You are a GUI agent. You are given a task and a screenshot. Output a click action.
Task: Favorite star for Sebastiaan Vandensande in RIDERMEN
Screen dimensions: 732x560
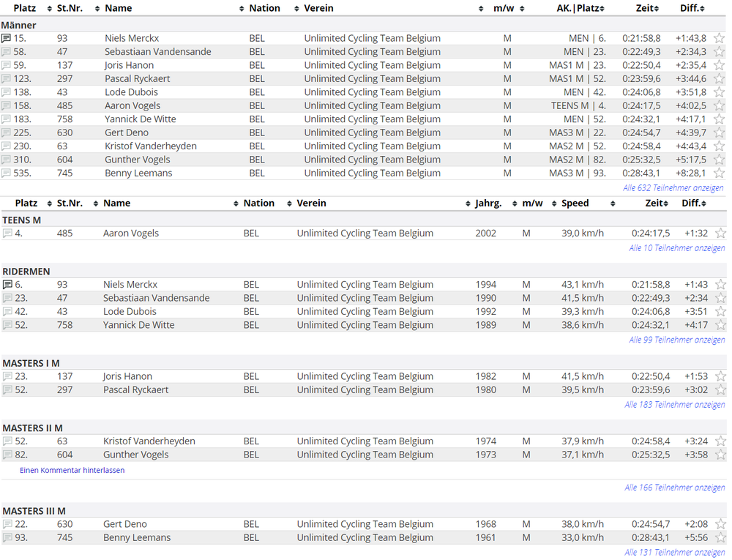tap(721, 298)
